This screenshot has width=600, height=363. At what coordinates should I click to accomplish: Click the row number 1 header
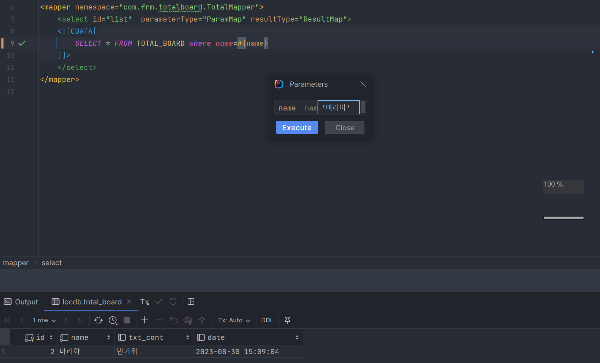click(5, 351)
